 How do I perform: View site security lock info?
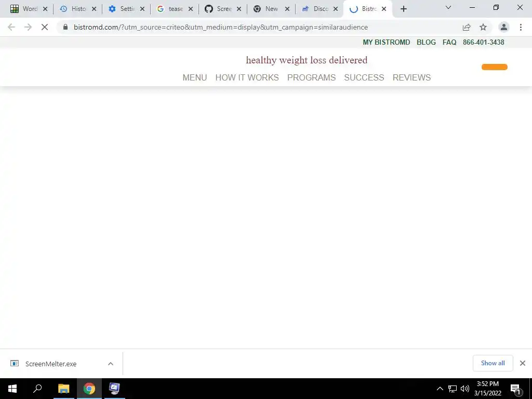[x=65, y=27]
